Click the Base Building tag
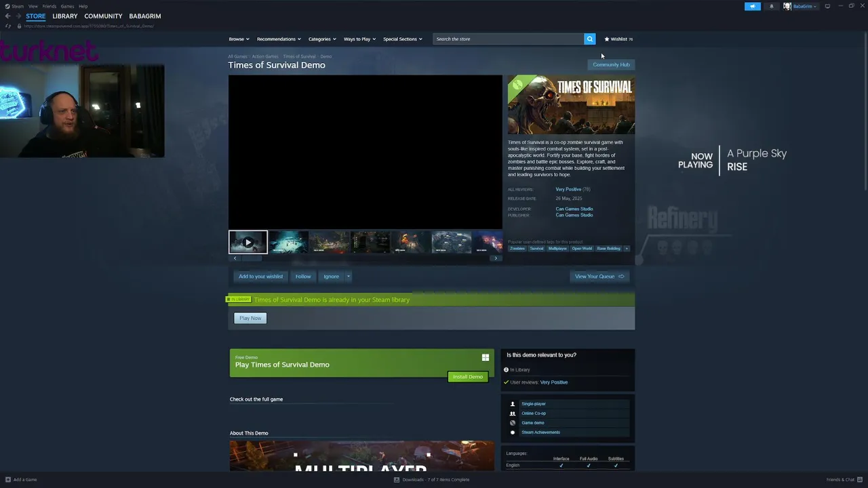 (x=608, y=249)
